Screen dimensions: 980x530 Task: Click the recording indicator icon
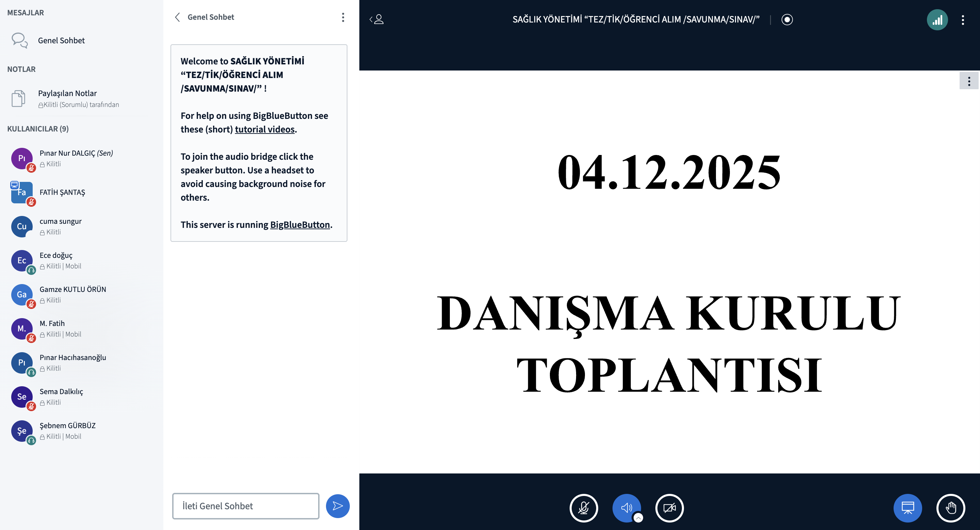click(787, 19)
